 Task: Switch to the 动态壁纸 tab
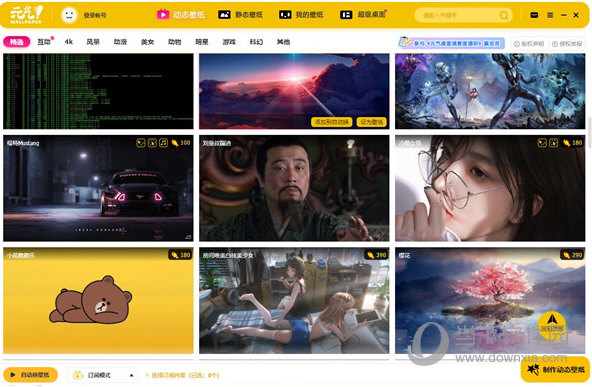tap(181, 15)
